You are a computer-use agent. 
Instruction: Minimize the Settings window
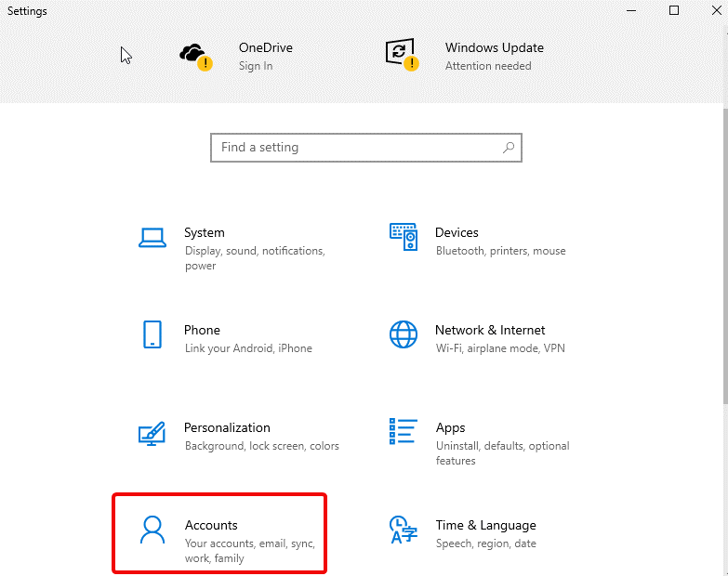point(631,10)
